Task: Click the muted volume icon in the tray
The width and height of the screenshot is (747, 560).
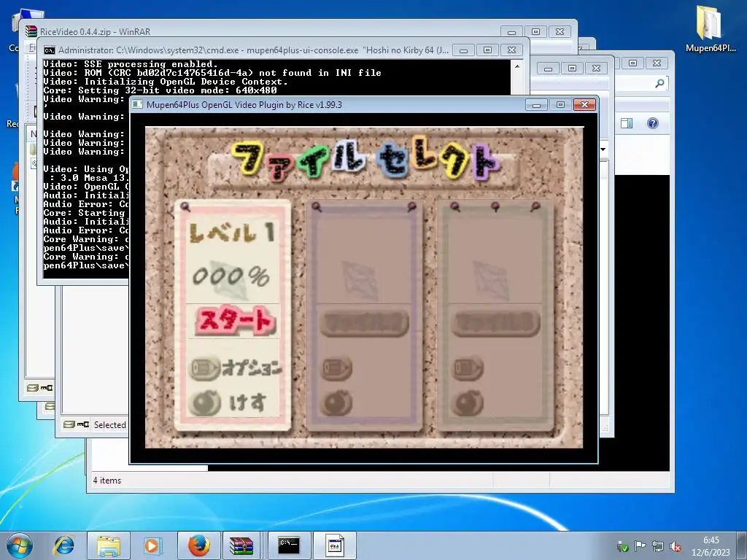Action: 675,546
